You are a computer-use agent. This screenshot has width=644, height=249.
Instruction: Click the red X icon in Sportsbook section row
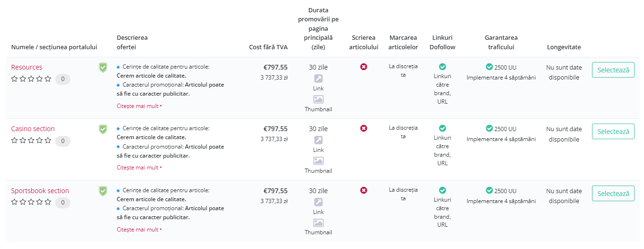364,190
